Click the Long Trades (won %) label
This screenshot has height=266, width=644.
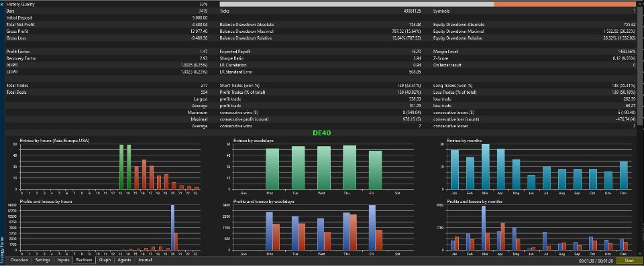pos(453,85)
